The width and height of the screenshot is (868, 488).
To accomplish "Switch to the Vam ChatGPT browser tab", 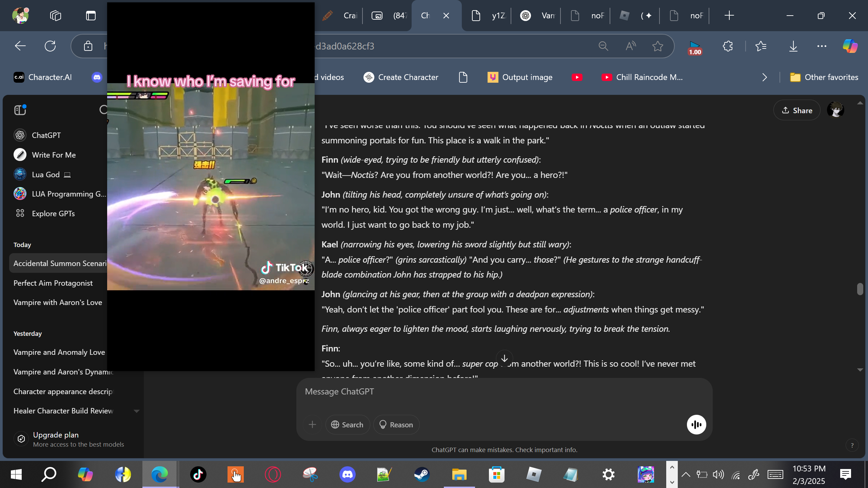I will coord(537,16).
